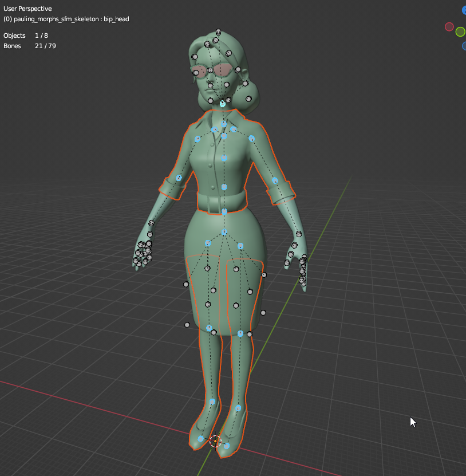Viewport: 466px width, 476px height.
Task: Select the bone tip above the head
Action: [218, 32]
